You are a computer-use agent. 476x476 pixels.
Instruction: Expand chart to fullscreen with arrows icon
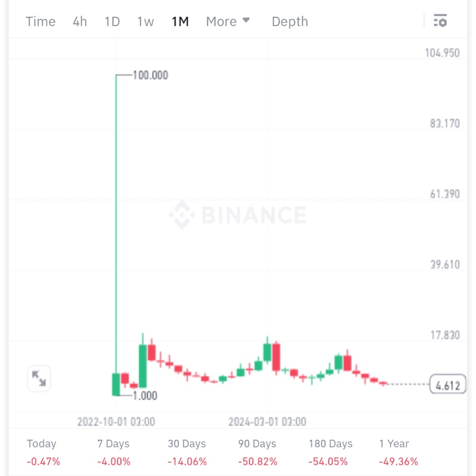(39, 379)
